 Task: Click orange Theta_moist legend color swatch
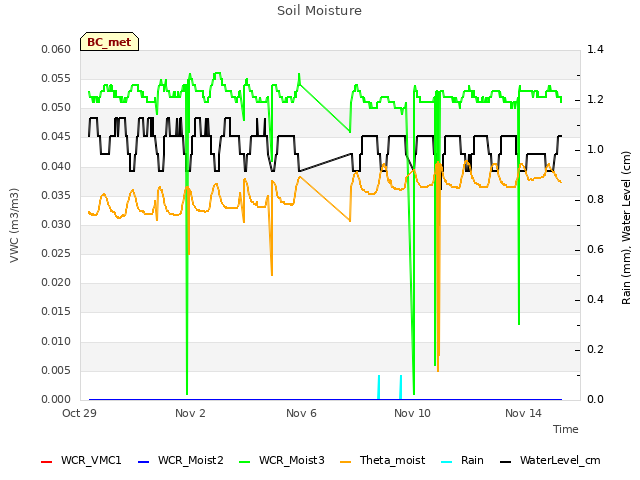[345, 462]
